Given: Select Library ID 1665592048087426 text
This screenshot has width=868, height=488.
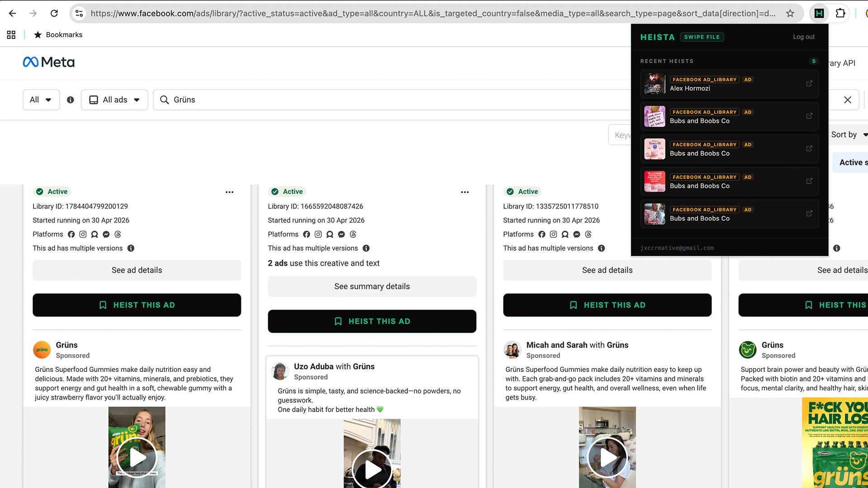Looking at the screenshot, I should coord(316,206).
